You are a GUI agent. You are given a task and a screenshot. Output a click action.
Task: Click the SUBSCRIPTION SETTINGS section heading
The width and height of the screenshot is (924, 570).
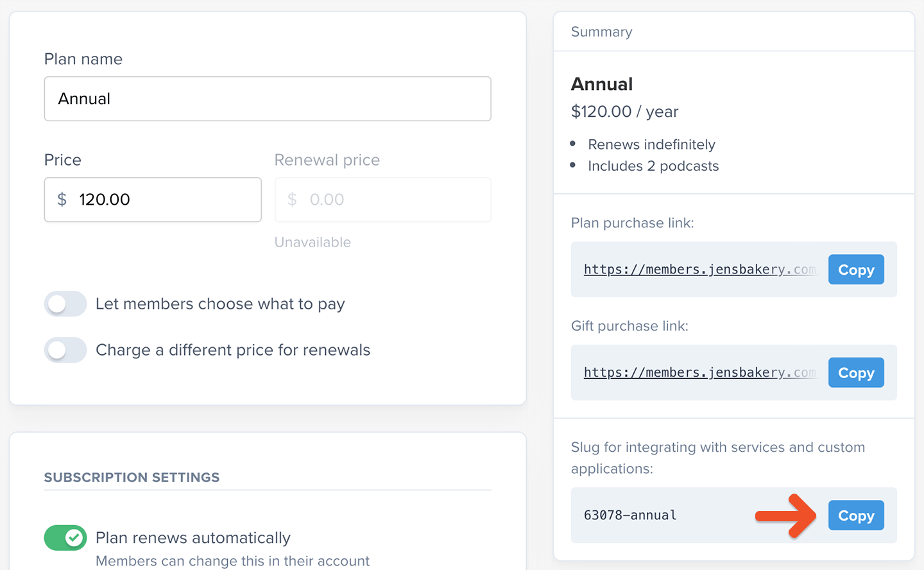pos(132,478)
